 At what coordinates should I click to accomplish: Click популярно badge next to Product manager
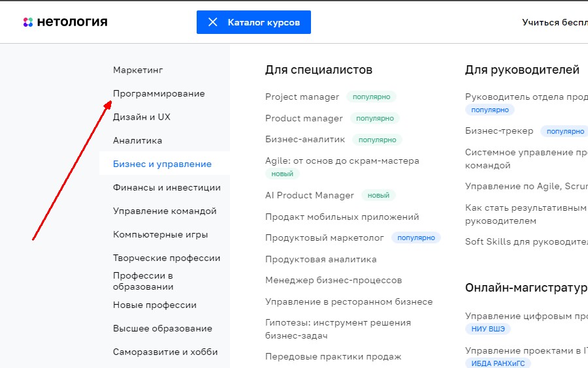375,118
